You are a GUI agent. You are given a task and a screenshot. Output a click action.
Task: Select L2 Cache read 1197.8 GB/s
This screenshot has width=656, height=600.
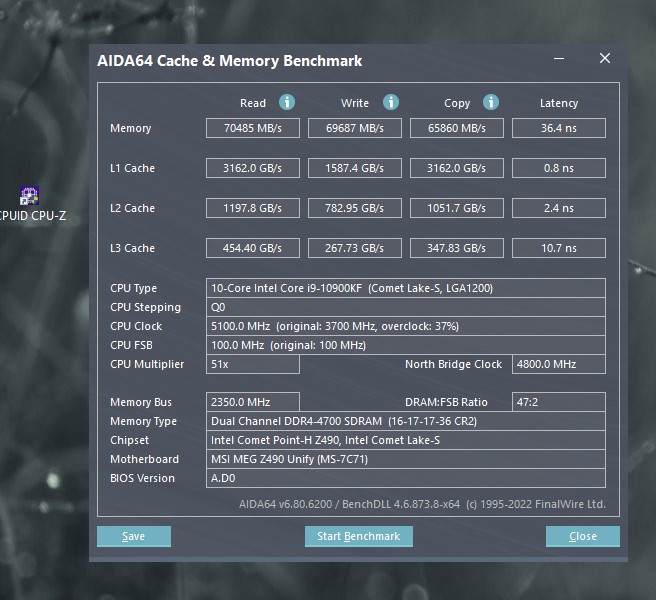[x=253, y=208]
